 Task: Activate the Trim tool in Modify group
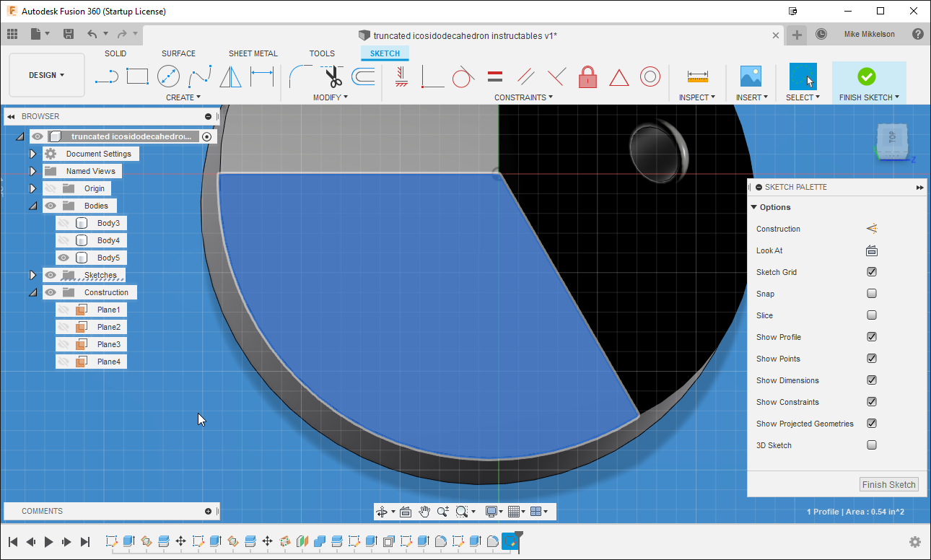click(332, 76)
